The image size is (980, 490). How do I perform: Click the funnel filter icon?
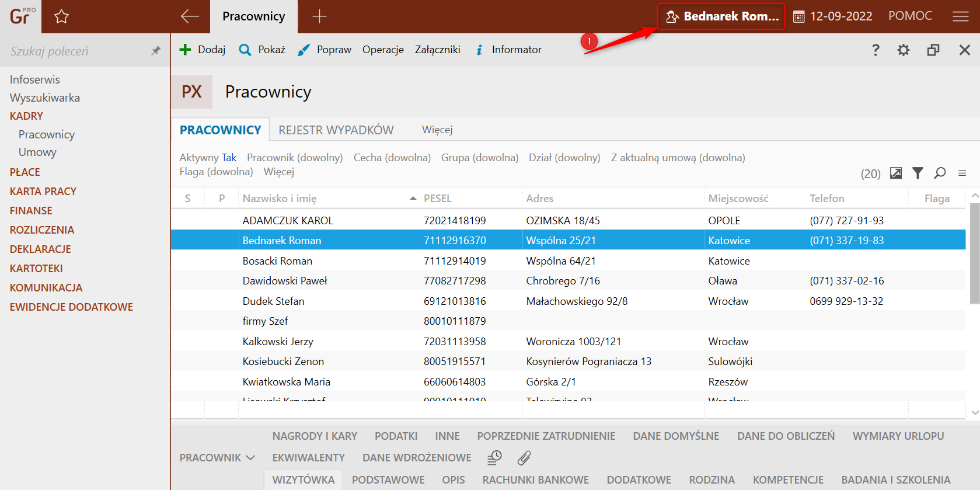[x=918, y=173]
